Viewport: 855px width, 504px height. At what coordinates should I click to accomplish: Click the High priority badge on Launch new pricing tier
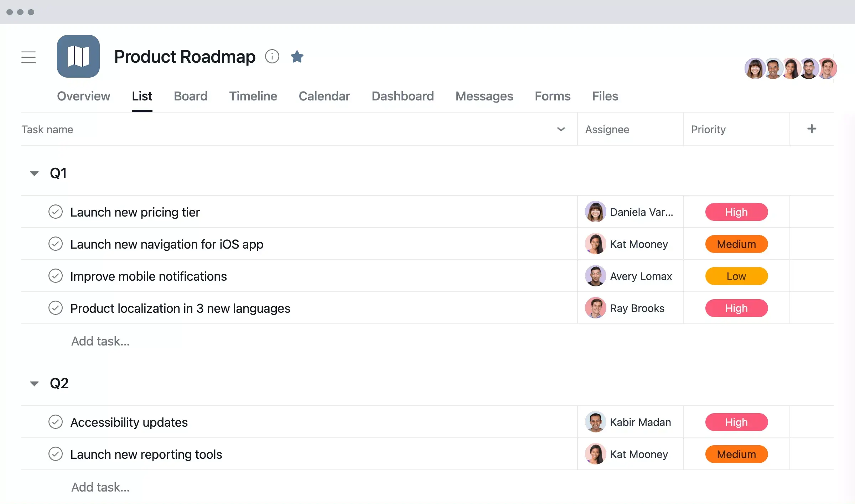[736, 212]
